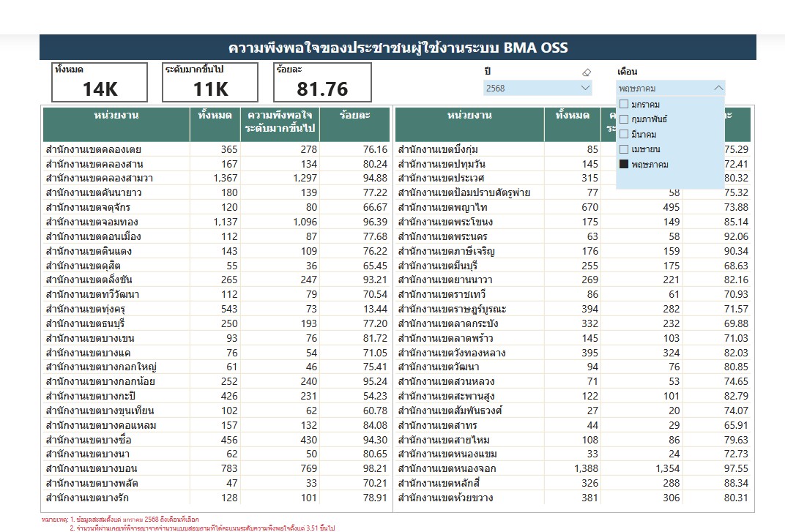Click the 670 total for พญาไท
The height and width of the screenshot is (532, 785).
point(589,207)
